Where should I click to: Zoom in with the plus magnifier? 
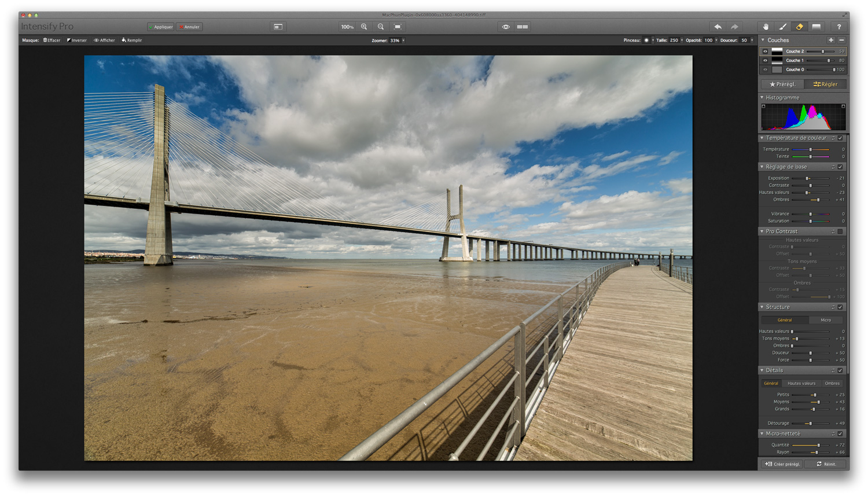click(364, 27)
